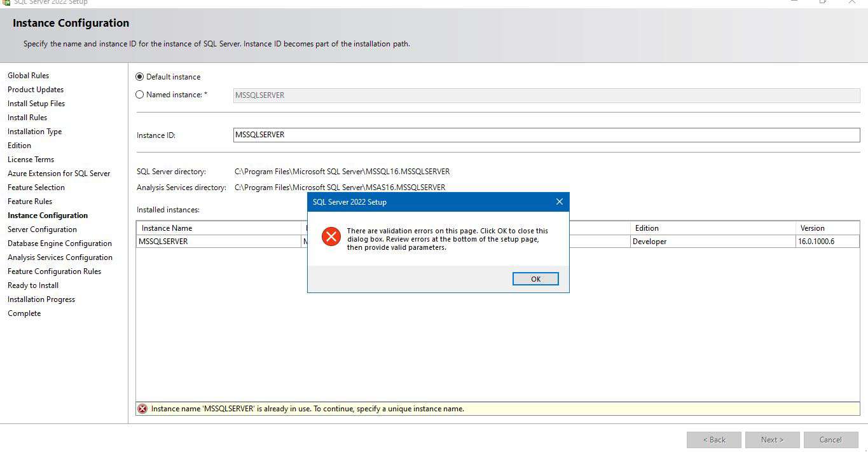This screenshot has width=868, height=452.
Task: Click the SQL Server directory path text
Action: (342, 172)
